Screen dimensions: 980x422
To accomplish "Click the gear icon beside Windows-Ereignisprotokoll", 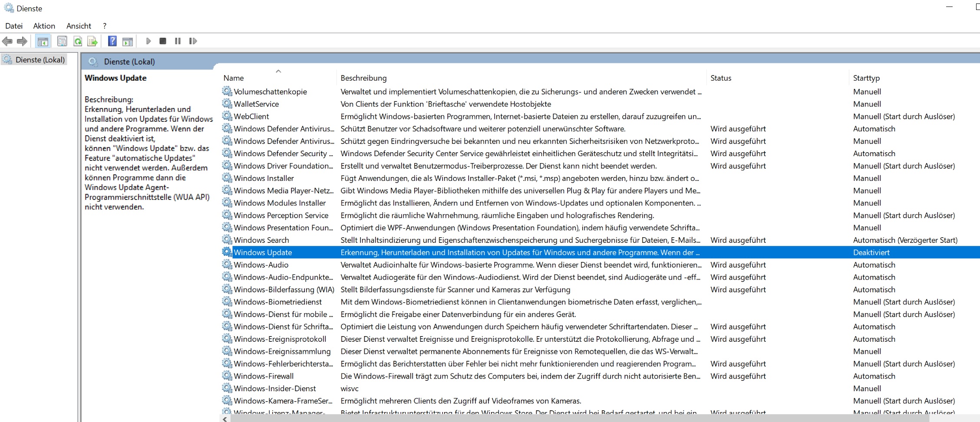I will pyautogui.click(x=227, y=339).
